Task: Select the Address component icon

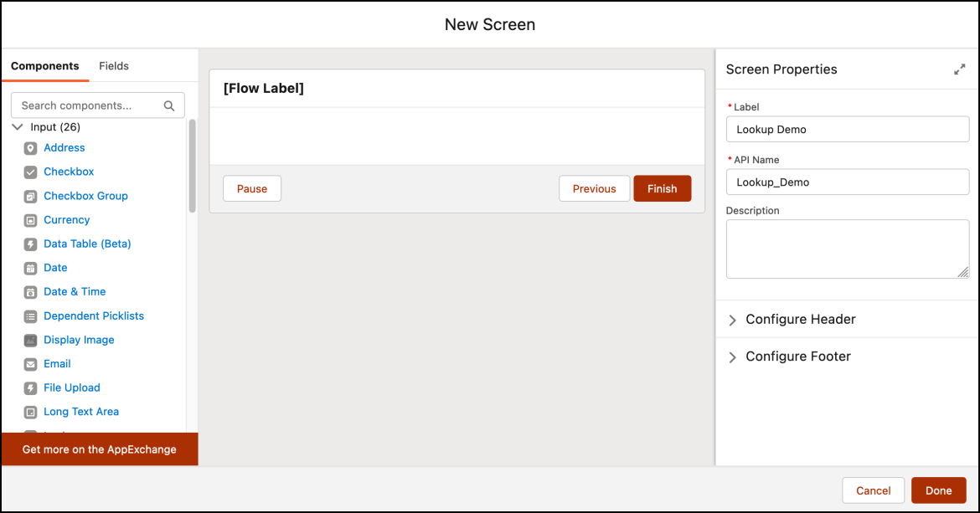Action: (31, 147)
